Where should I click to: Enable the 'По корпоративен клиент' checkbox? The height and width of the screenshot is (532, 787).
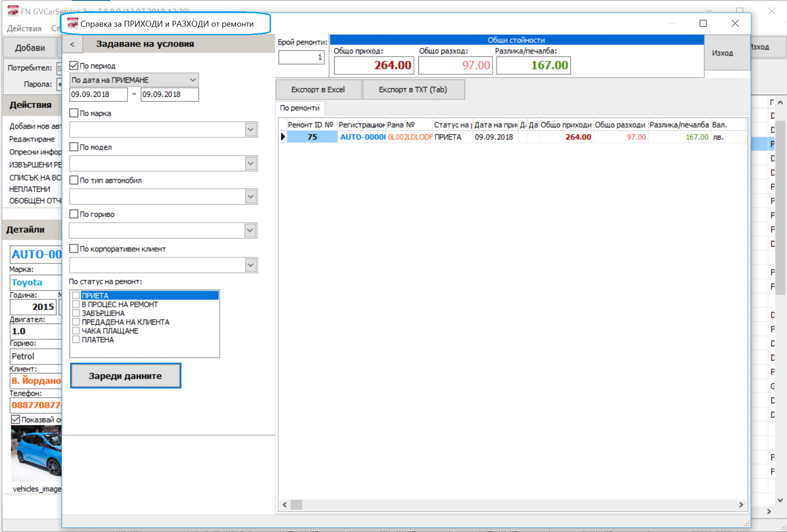click(74, 249)
